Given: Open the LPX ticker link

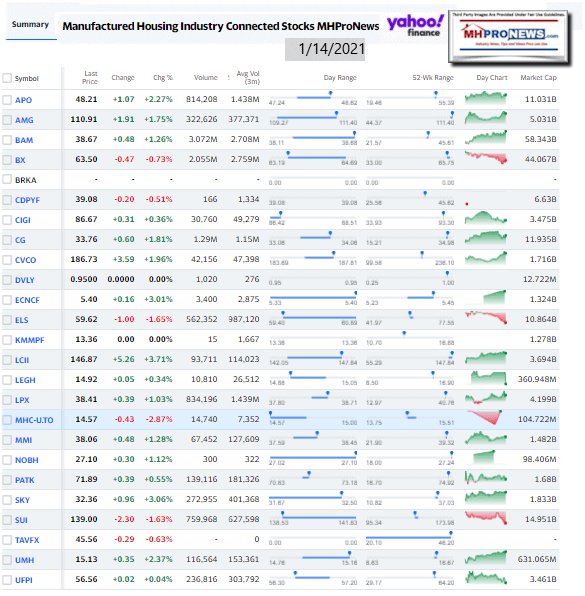Looking at the screenshot, I should click(x=22, y=400).
